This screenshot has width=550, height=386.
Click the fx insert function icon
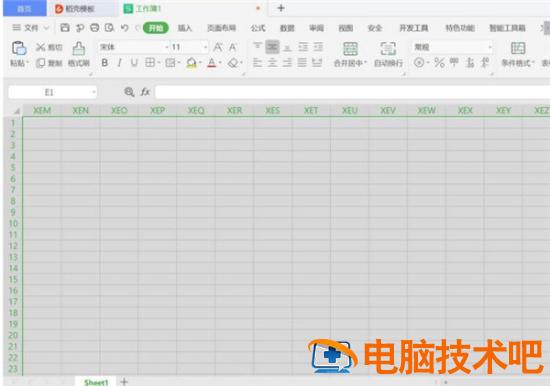[145, 92]
